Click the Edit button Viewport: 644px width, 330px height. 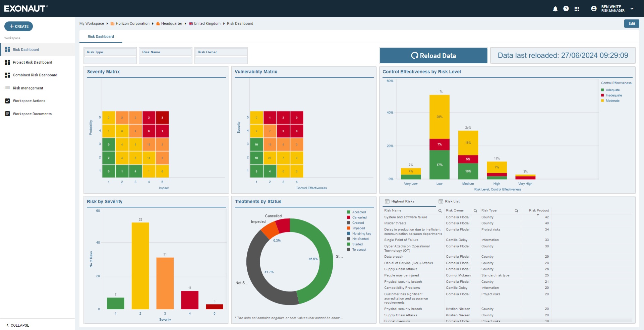(632, 23)
